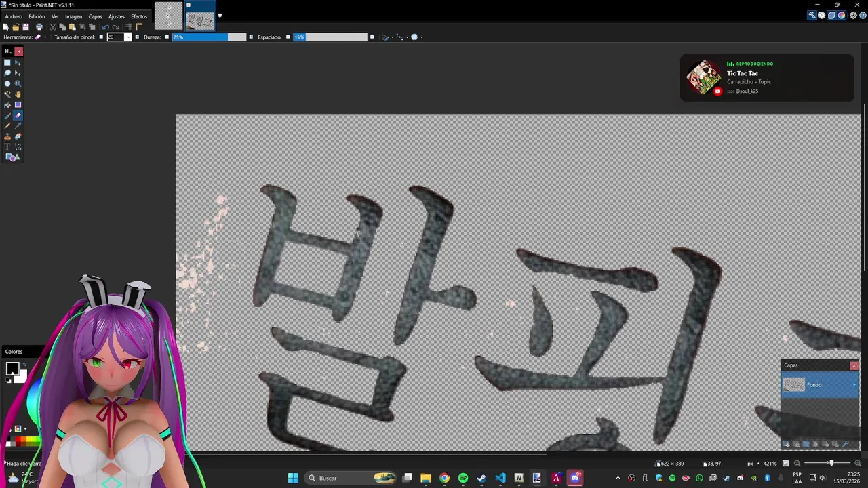868x488 pixels.
Task: Select the Ellipse Select tool
Action: coord(7,83)
